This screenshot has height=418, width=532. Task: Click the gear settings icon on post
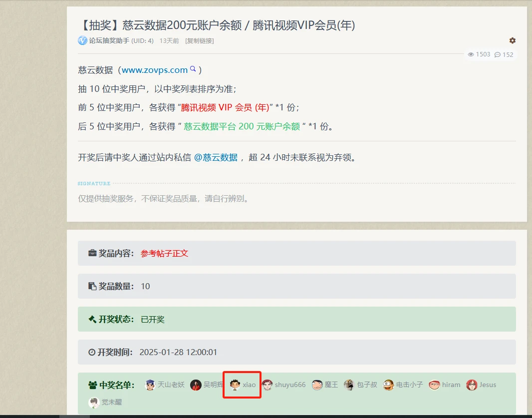(x=512, y=40)
